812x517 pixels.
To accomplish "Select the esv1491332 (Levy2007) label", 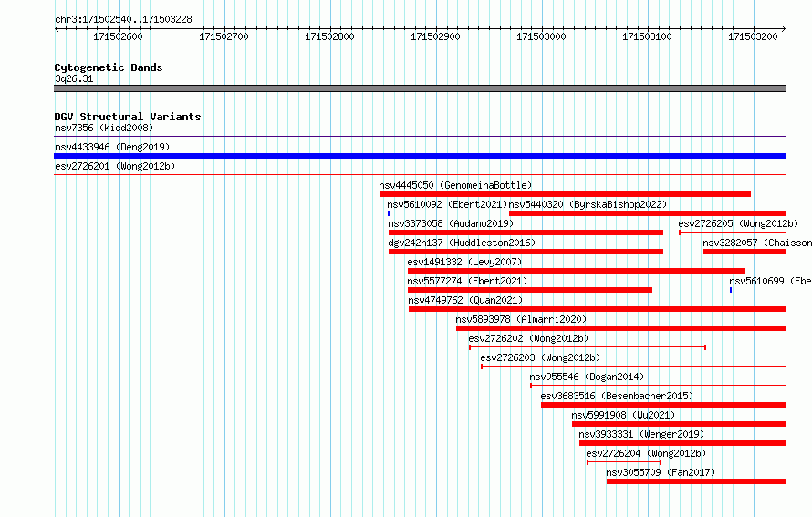I will point(464,262).
